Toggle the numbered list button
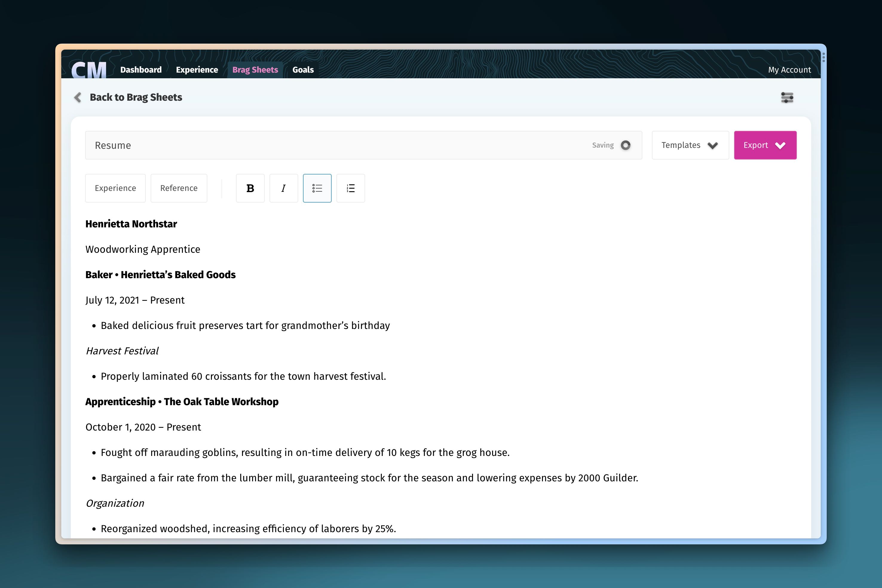882x588 pixels. [x=350, y=188]
